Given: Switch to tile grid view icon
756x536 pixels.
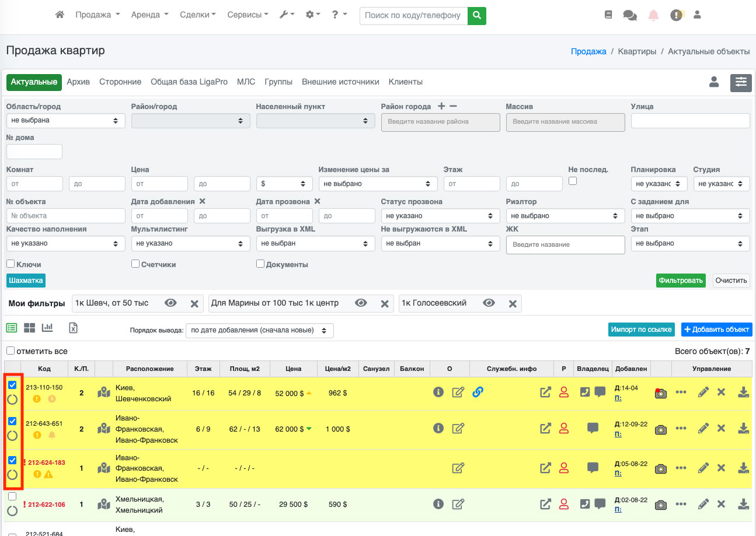Looking at the screenshot, I should [30, 328].
